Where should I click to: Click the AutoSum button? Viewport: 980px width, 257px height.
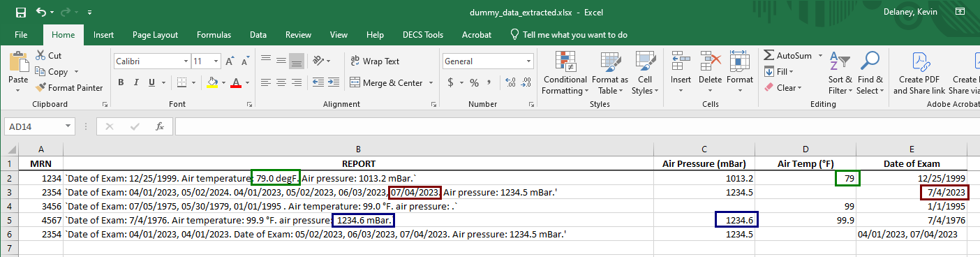coord(787,56)
